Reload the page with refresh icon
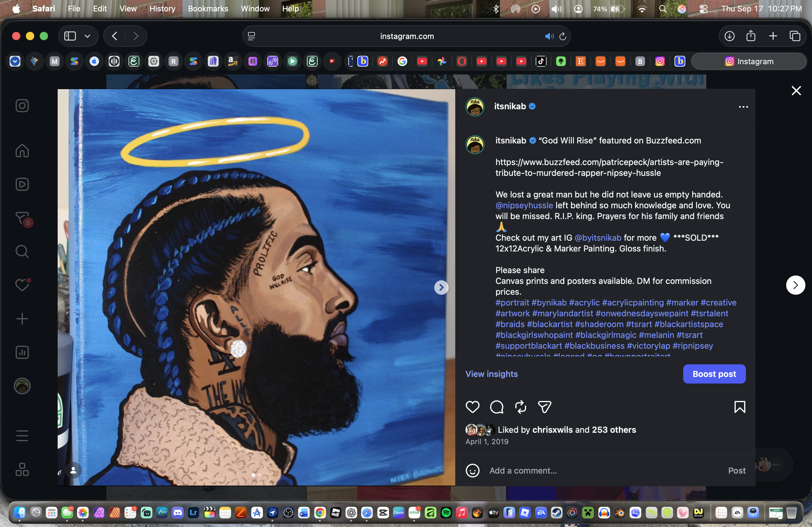 562,36
